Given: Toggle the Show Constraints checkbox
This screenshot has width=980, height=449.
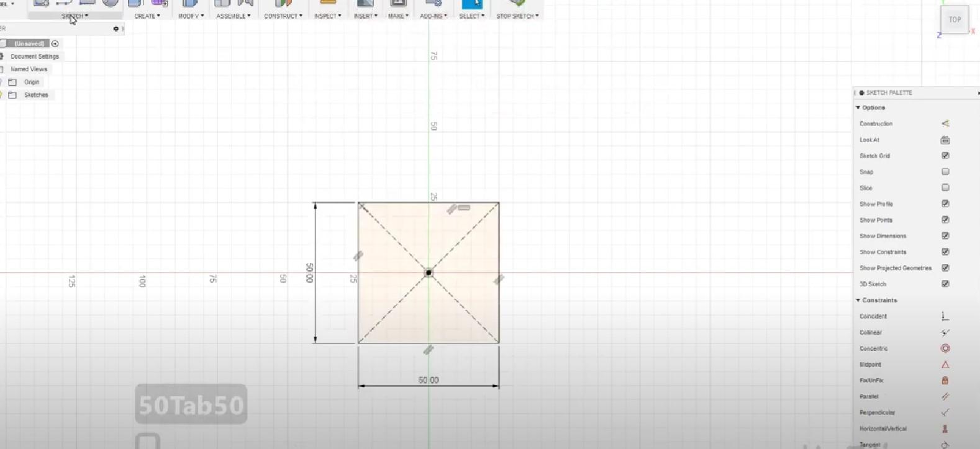Looking at the screenshot, I should (x=945, y=252).
